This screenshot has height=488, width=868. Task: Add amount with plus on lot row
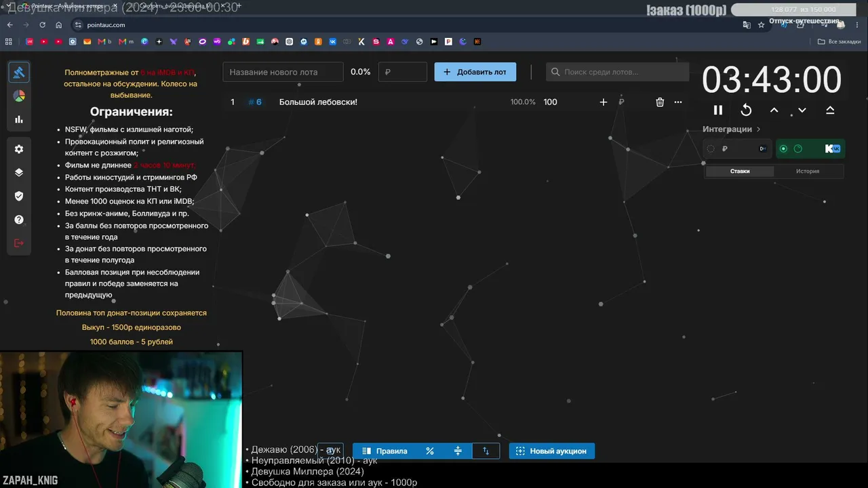(x=604, y=102)
